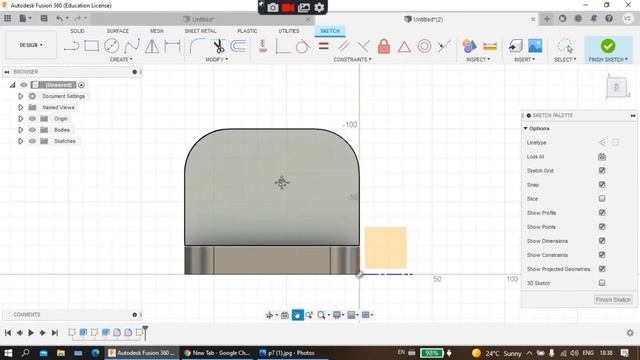Select the Fit Point Spline tool

click(x=132, y=46)
